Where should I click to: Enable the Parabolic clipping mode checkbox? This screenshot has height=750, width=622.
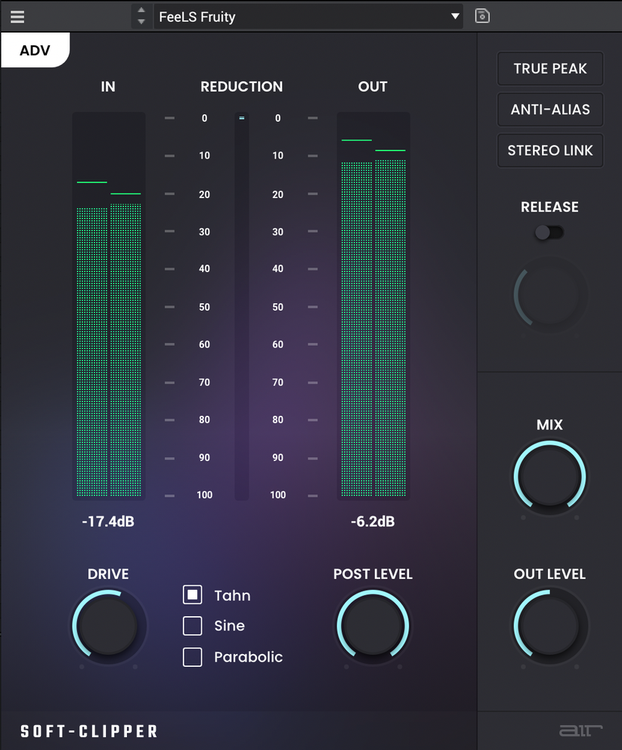193,657
